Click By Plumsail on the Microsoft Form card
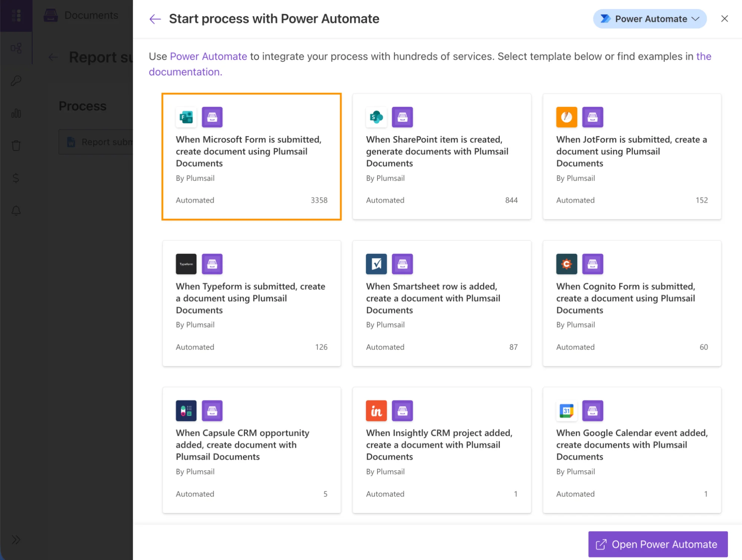Image resolution: width=742 pixels, height=560 pixels. point(195,178)
